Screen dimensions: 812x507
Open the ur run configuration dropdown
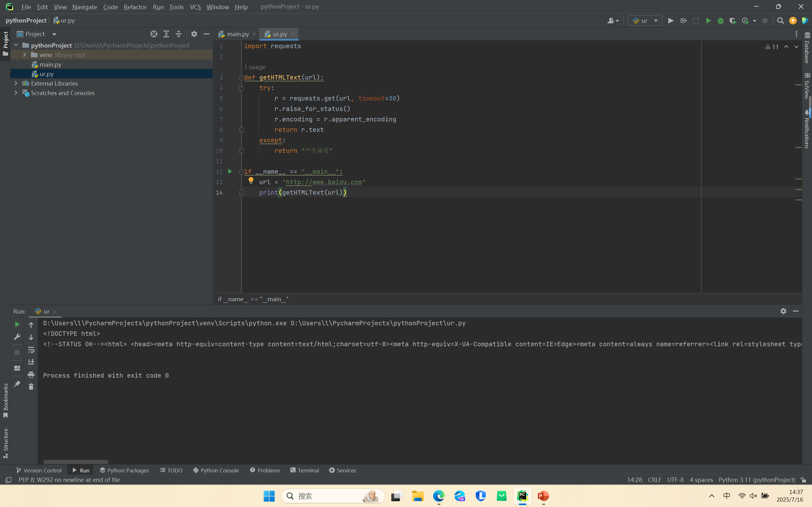click(644, 21)
